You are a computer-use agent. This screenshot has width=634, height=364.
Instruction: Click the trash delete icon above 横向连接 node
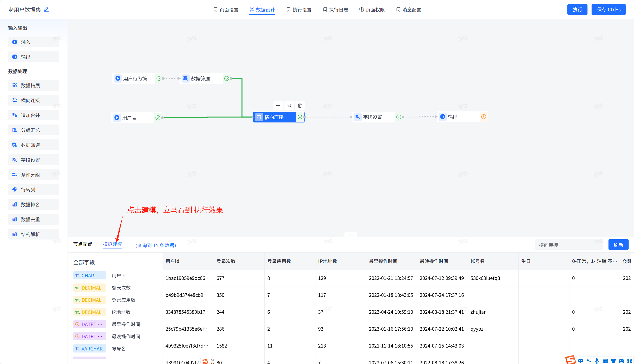[300, 106]
